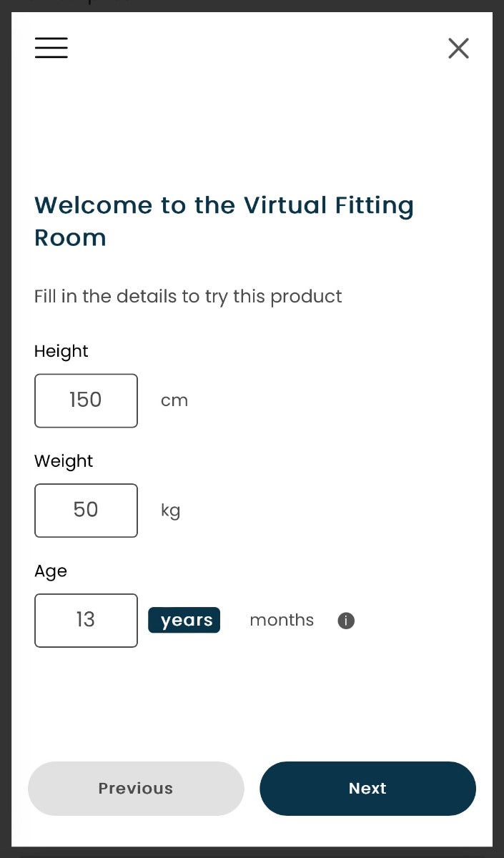Click the Fill in the details text
504x858 pixels.
pos(188,296)
